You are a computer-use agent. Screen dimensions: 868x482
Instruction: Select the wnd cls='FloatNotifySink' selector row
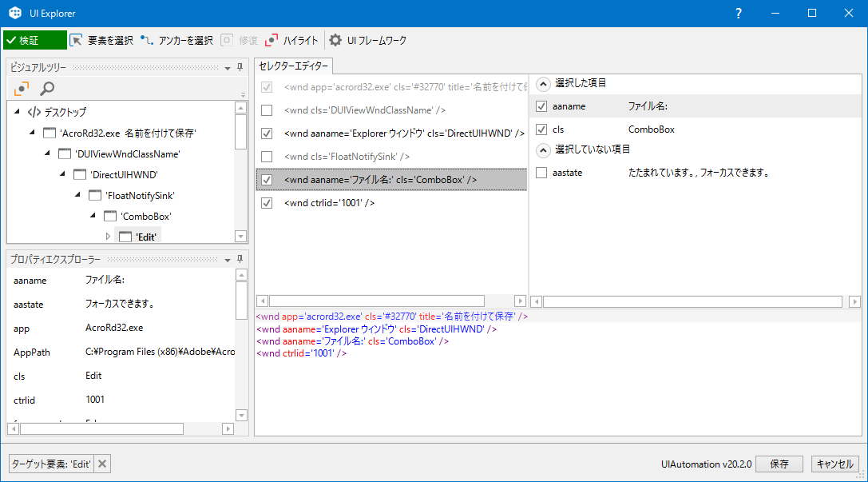coord(391,157)
